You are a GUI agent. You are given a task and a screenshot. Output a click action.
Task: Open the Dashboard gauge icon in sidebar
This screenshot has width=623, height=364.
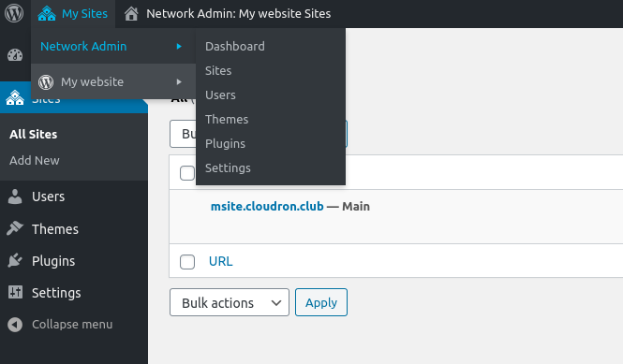[x=15, y=55]
